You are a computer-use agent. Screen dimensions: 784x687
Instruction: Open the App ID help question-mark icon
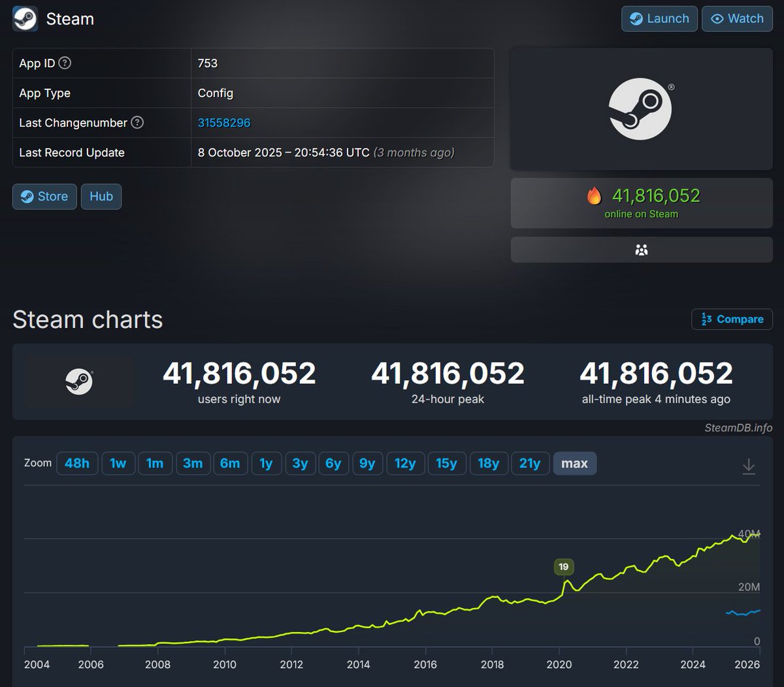[x=64, y=63]
